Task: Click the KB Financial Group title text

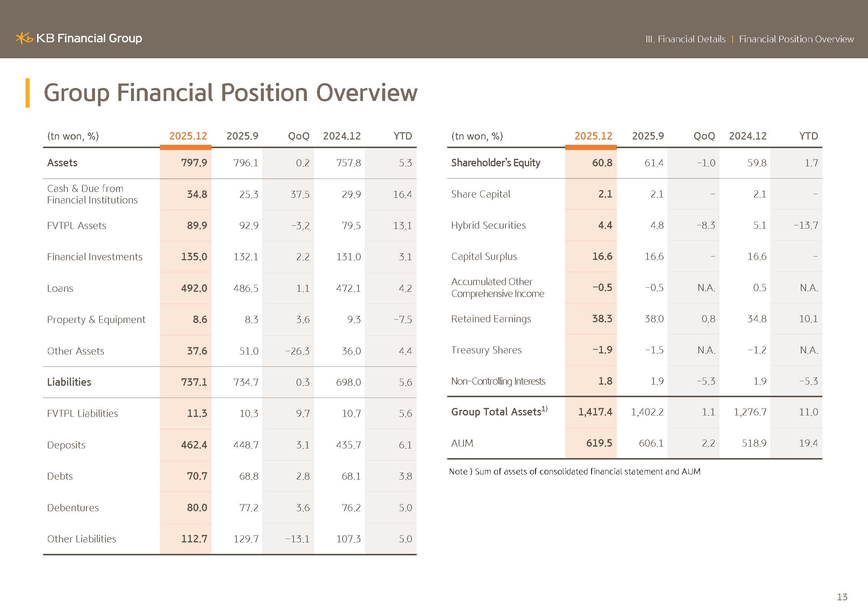Action: click(x=89, y=38)
